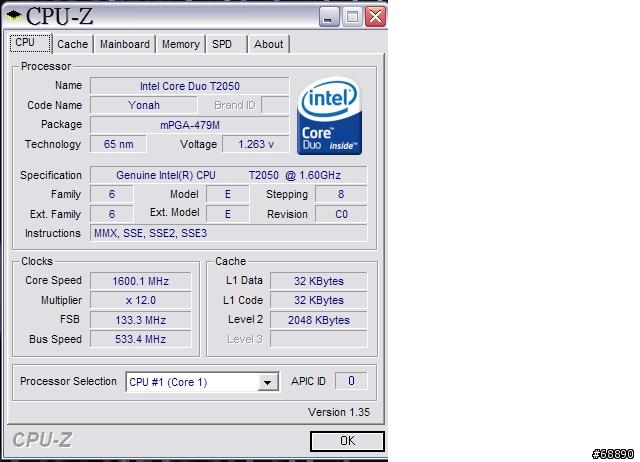Click the CPU-Z logo at bottom left
The height and width of the screenshot is (462, 640).
42,440
